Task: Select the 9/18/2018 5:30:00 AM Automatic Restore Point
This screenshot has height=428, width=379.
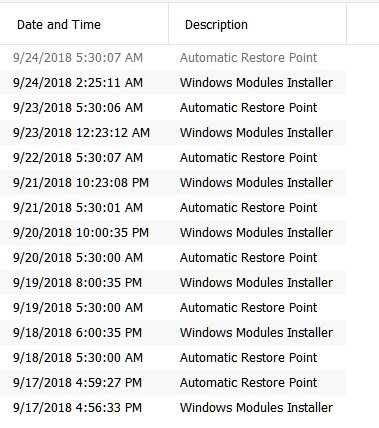Action: pyautogui.click(x=173, y=358)
